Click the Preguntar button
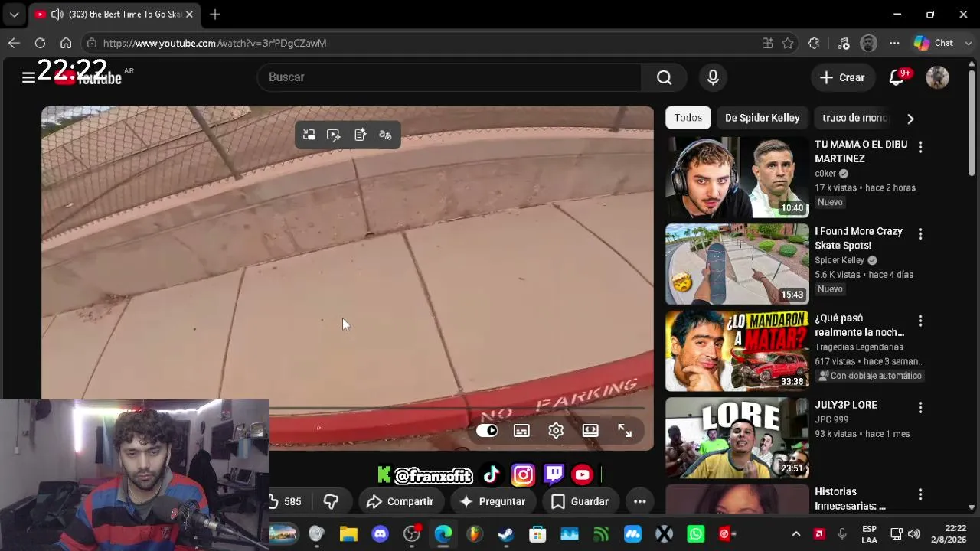Viewport: 980px width, 551px height. (x=492, y=501)
